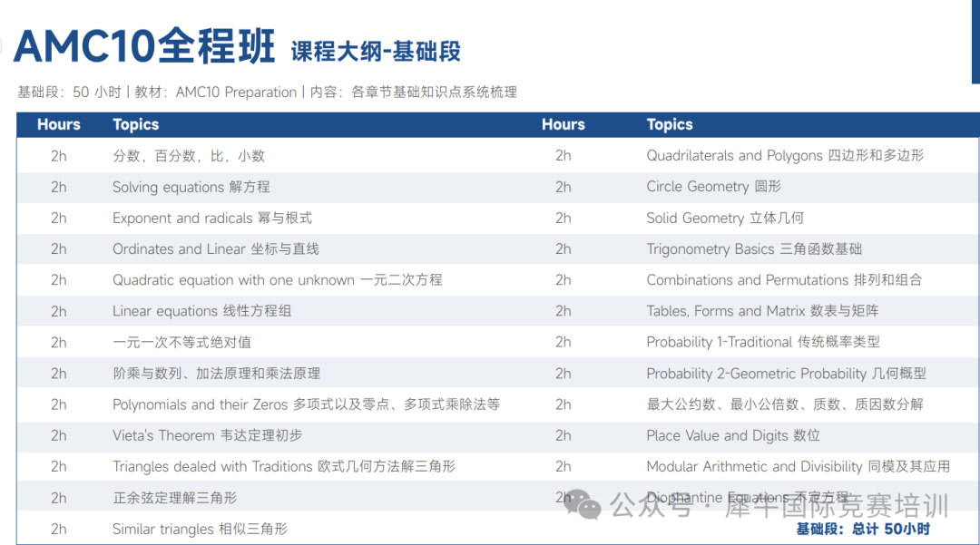Click "Tables, Forms and Matrix 数表与矩阵"
This screenshot has height=545, width=980.
click(x=762, y=311)
